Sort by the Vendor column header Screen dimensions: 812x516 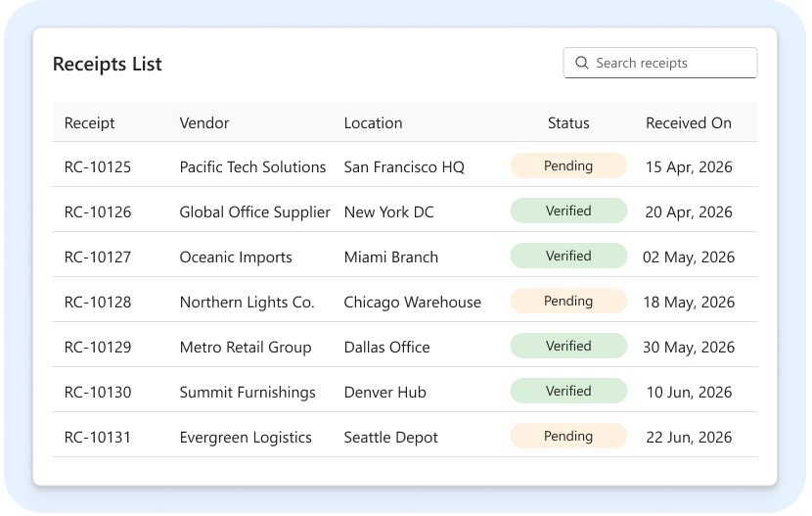click(204, 122)
